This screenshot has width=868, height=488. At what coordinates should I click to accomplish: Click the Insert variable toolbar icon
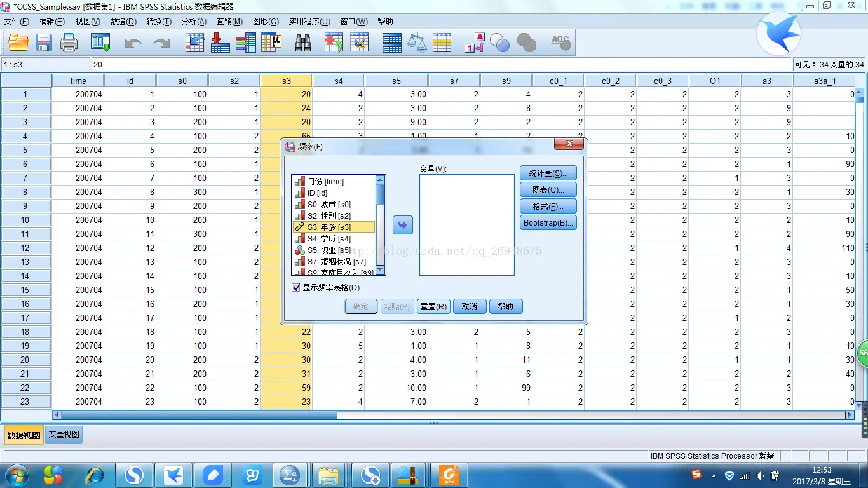pos(359,43)
